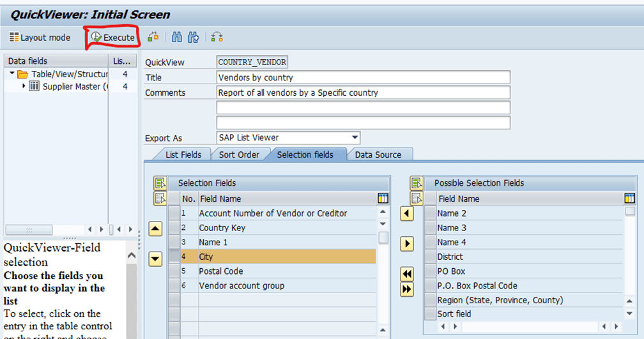Screen dimensions: 644x339
Task: Open the Selection fields tab
Action: (x=305, y=154)
